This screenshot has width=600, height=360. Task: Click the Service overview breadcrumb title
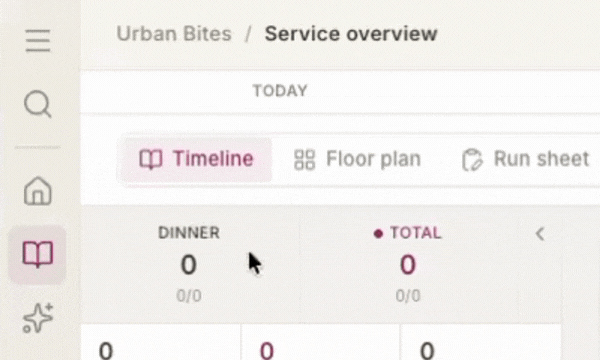pyautogui.click(x=351, y=34)
